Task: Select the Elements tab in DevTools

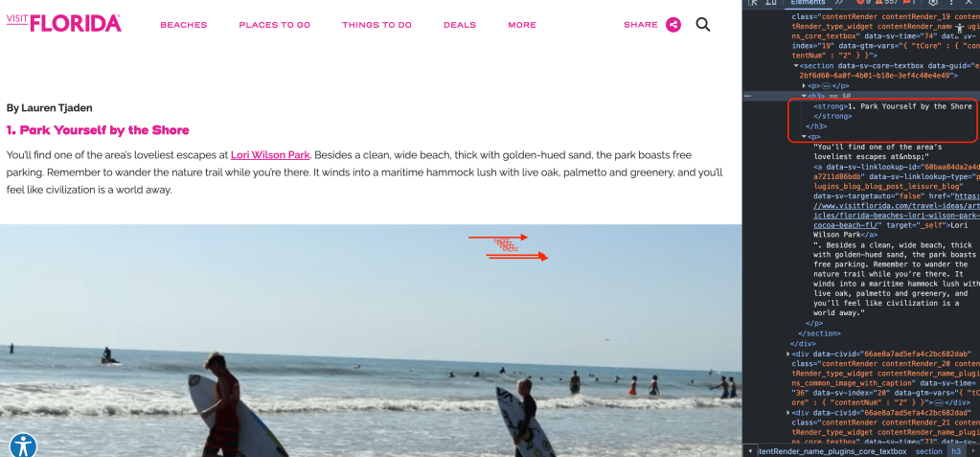Action: 809,3
